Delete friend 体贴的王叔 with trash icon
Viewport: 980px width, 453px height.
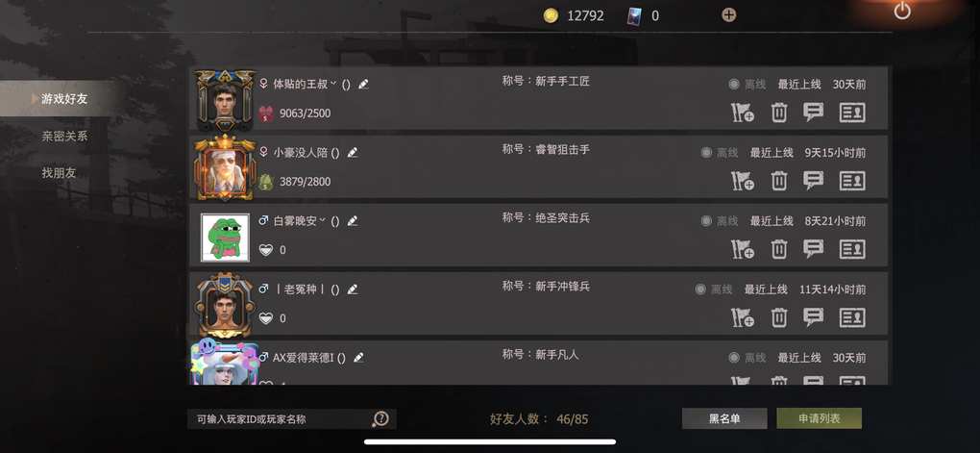click(x=779, y=113)
